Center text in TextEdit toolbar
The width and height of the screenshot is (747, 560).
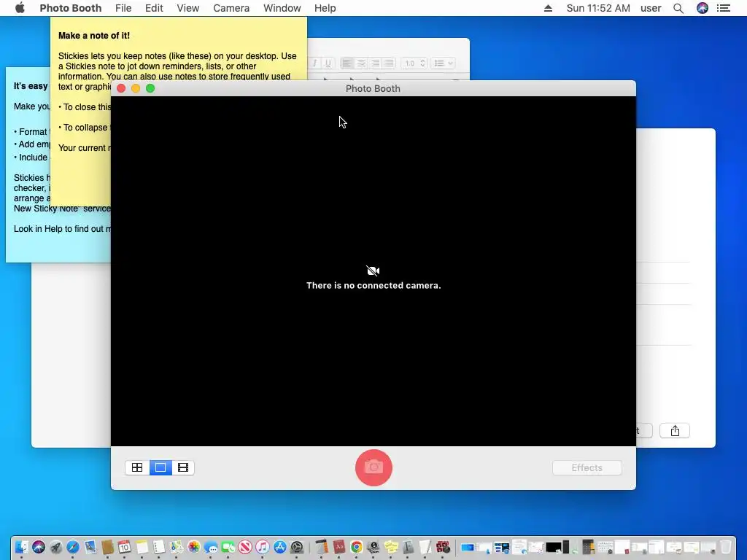coord(361,63)
